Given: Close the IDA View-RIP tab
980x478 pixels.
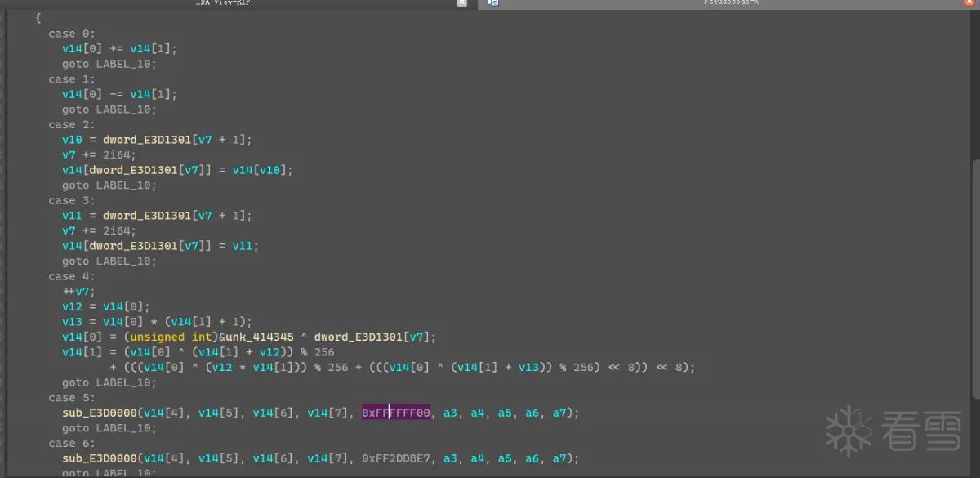Looking at the screenshot, I should (x=461, y=3).
